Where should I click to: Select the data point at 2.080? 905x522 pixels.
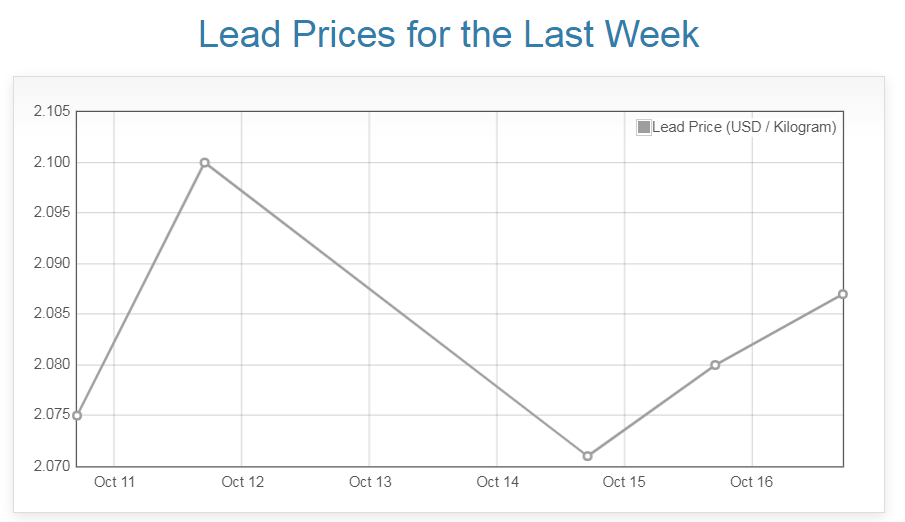(715, 365)
